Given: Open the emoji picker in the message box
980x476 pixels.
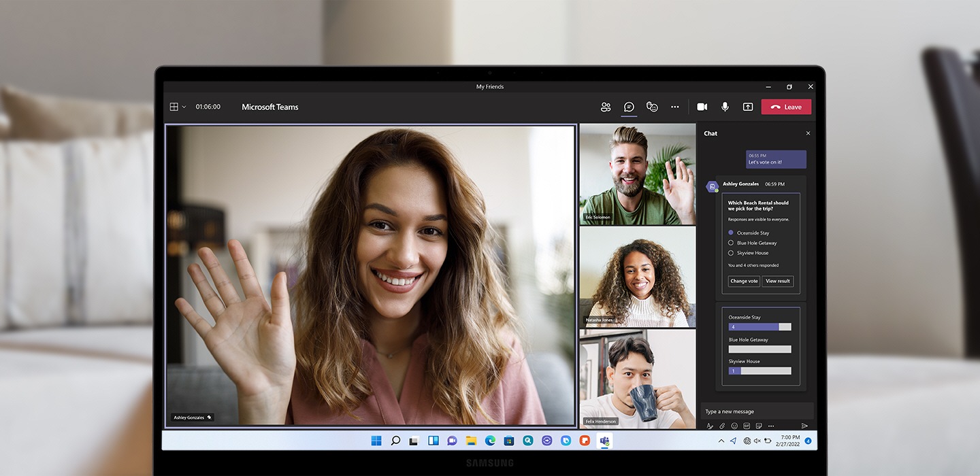Looking at the screenshot, I should tap(734, 426).
